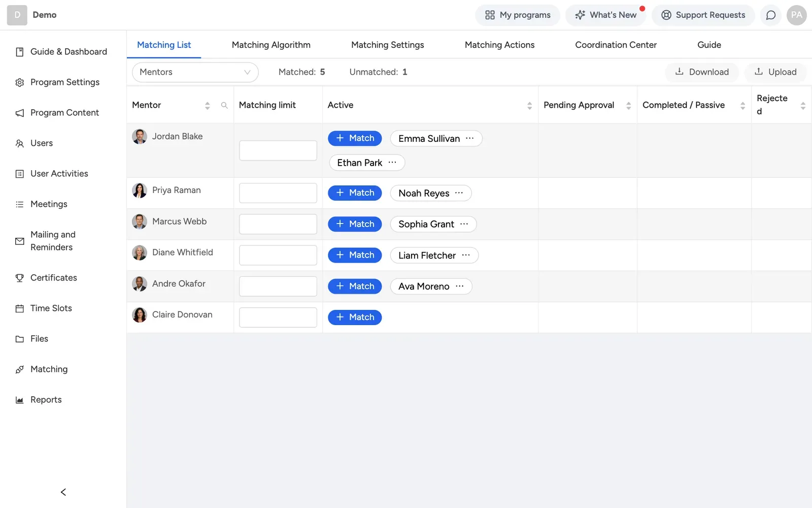
Task: Sort the Mentor column
Action: pyautogui.click(x=207, y=105)
